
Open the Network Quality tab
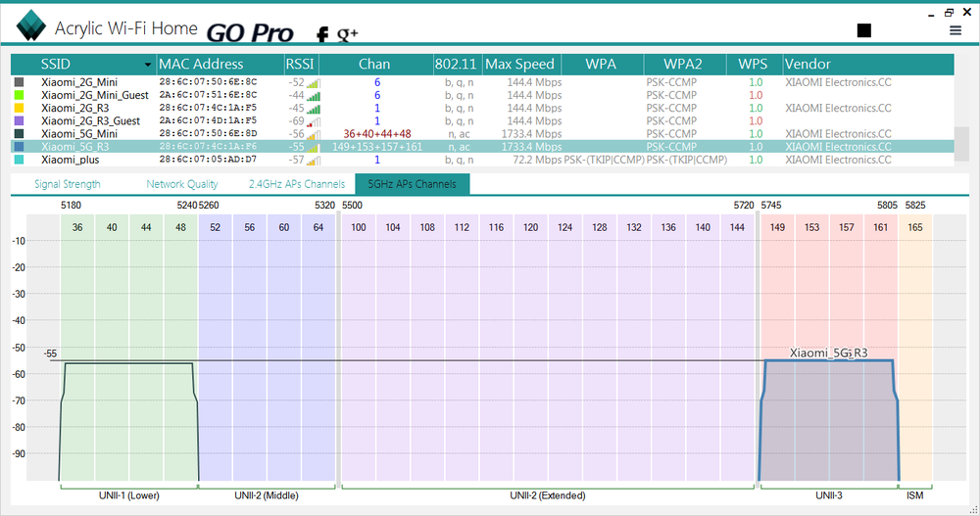click(181, 184)
